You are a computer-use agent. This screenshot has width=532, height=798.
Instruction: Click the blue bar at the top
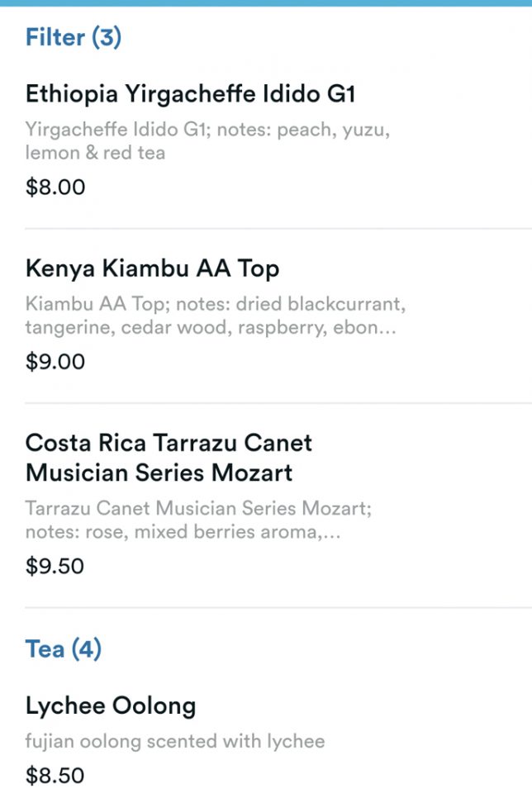[266, 3]
